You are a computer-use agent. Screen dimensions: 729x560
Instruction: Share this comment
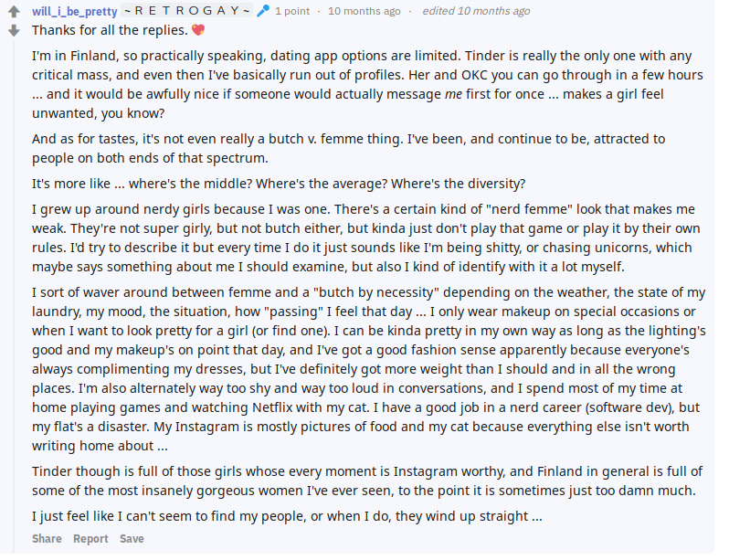47,539
